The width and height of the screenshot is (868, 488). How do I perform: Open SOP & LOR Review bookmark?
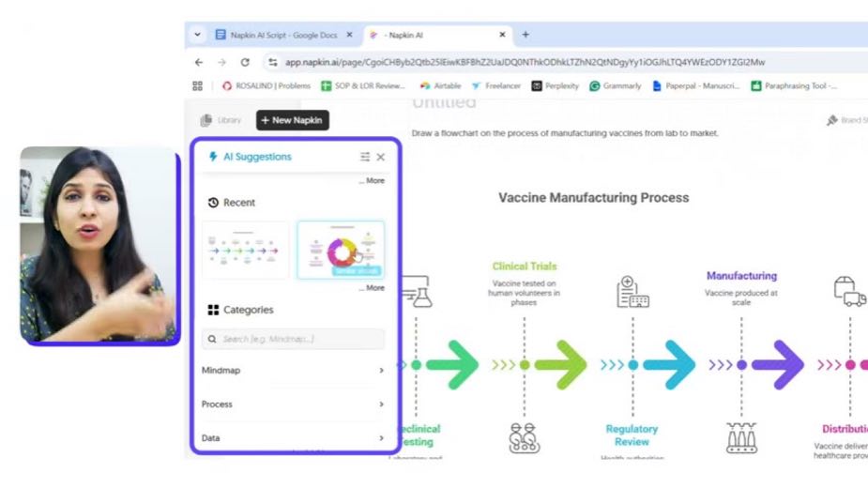pos(363,85)
